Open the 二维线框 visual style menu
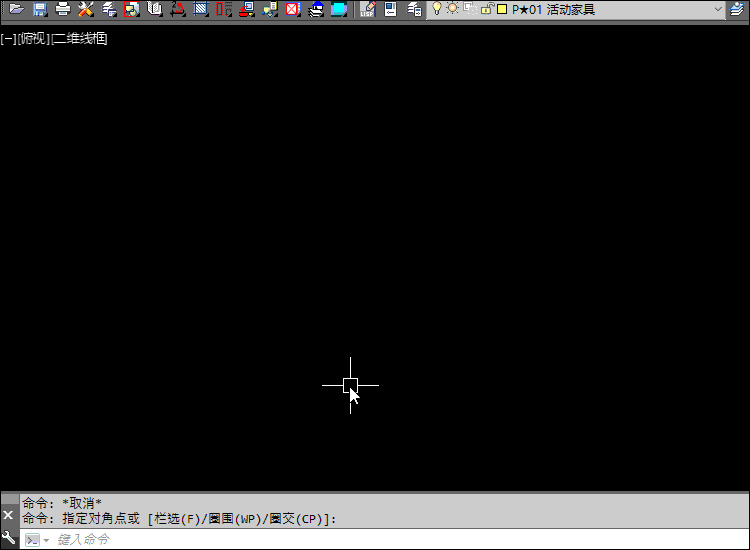 (x=80, y=39)
